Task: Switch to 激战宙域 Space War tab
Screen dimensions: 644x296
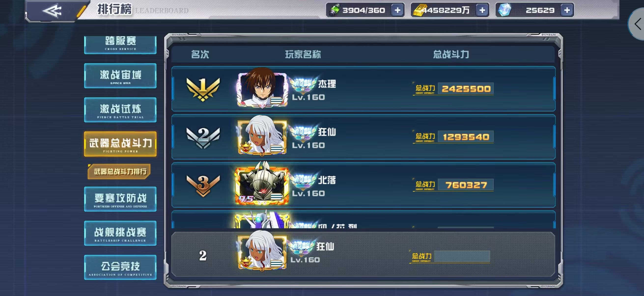Action: click(120, 76)
